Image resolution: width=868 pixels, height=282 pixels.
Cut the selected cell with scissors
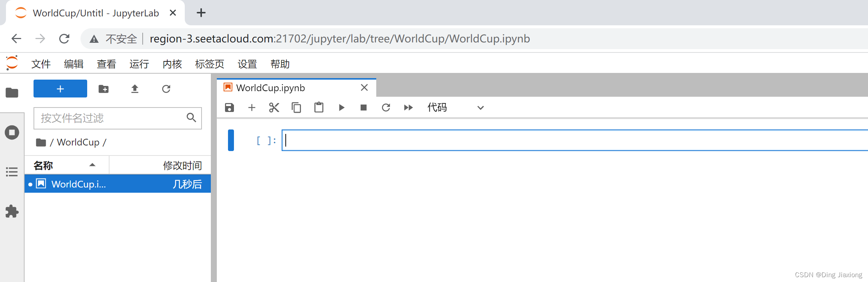274,108
